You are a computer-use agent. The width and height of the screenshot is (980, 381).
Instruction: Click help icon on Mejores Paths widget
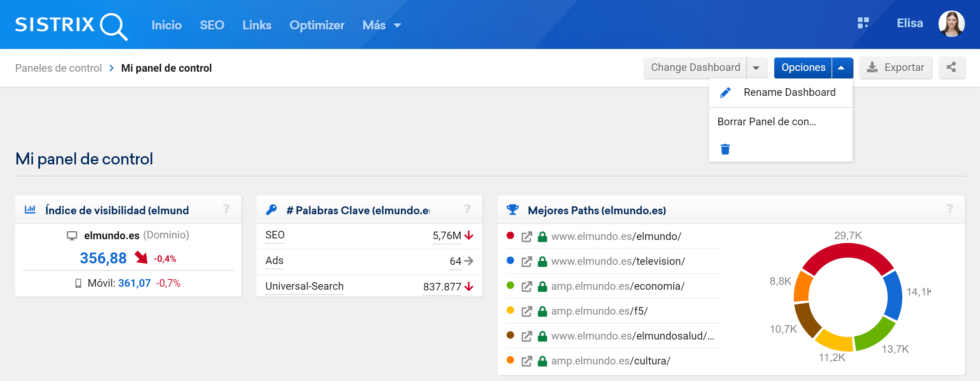coord(949,209)
